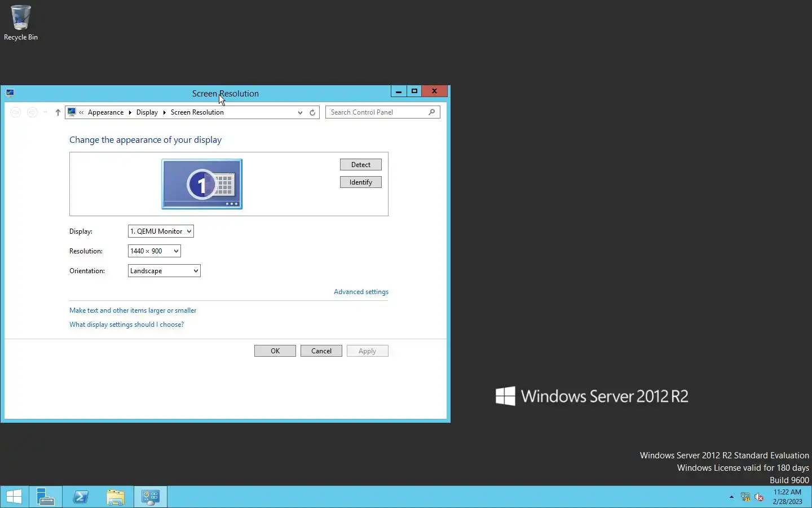Open the Recycle Bin desktop icon
This screenshot has width=812, height=508.
pos(21,23)
